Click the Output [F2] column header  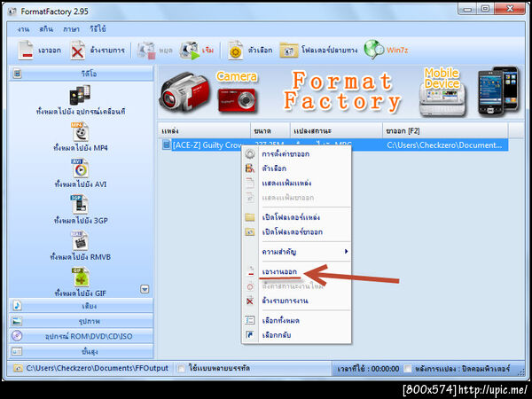(445, 131)
